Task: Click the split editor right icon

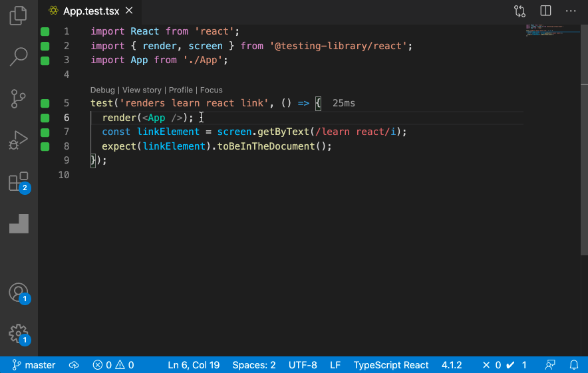Action: (545, 11)
